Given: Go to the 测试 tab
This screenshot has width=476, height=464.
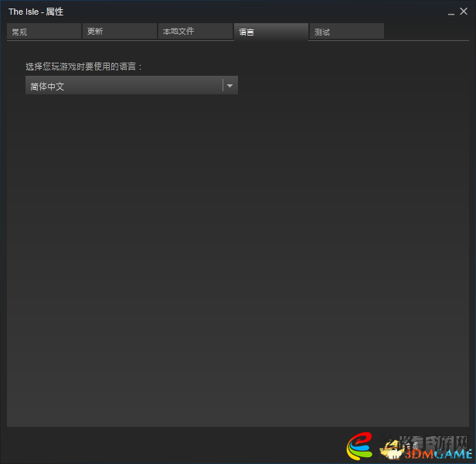Looking at the screenshot, I should click(x=347, y=31).
